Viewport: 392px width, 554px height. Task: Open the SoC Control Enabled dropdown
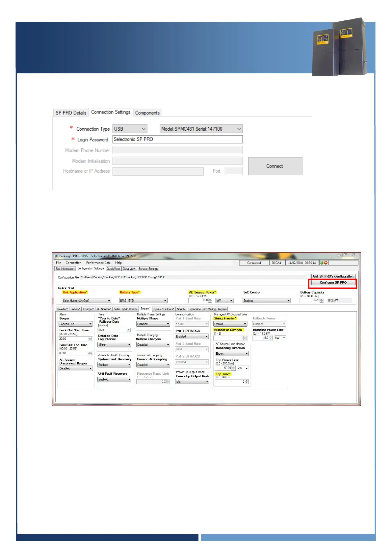[x=266, y=301]
